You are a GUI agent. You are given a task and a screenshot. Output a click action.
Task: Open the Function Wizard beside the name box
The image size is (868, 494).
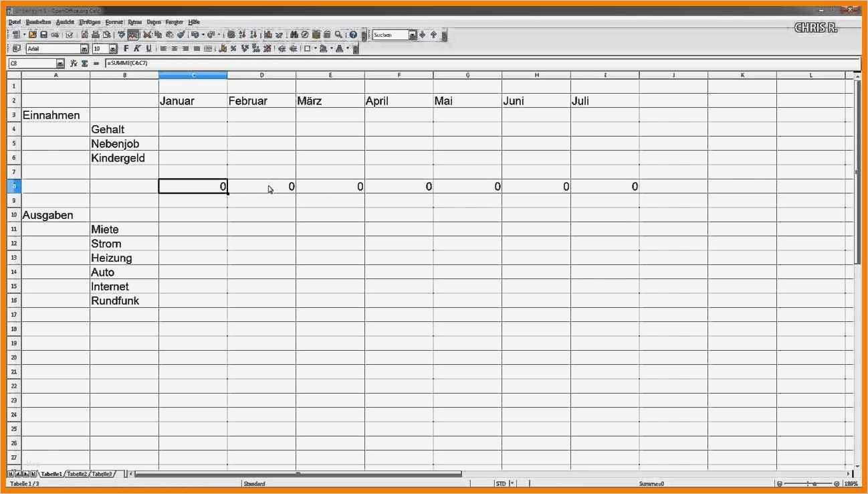[x=74, y=64]
